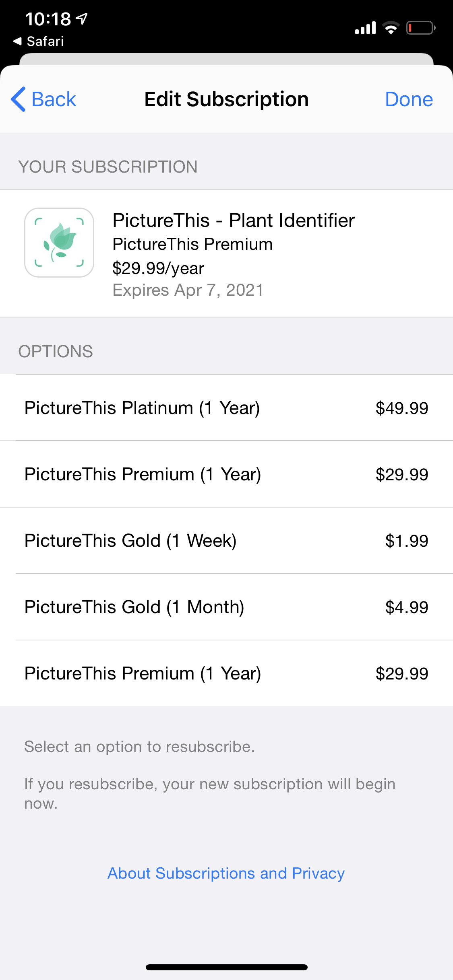
Task: Tap the $49.99 price
Action: (401, 408)
